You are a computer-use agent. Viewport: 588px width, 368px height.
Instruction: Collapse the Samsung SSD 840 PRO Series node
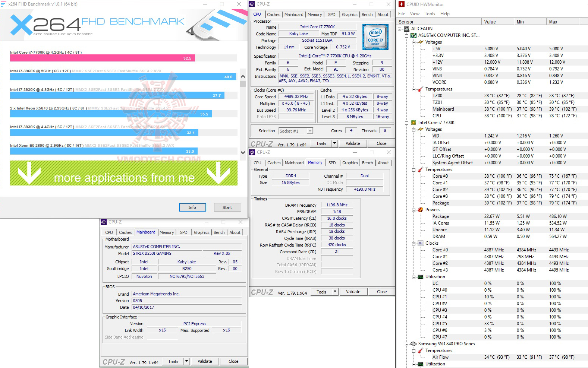407,344
